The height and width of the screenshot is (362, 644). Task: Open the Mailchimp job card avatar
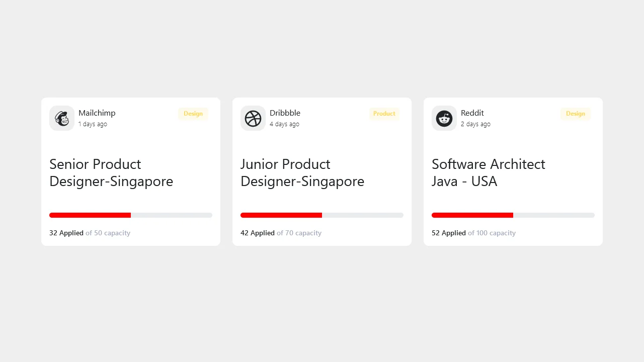[x=61, y=118]
